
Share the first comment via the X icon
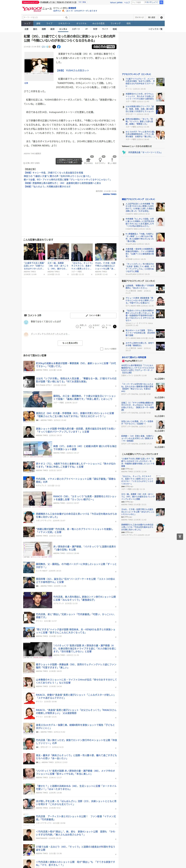(x=115, y=327)
